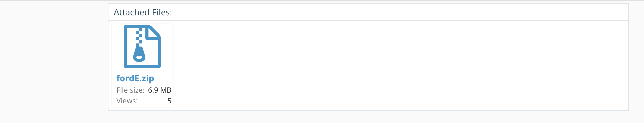Image resolution: width=644 pixels, height=123 pixels.
Task: Click the "Attached" word in the panel header
Action: point(132,12)
